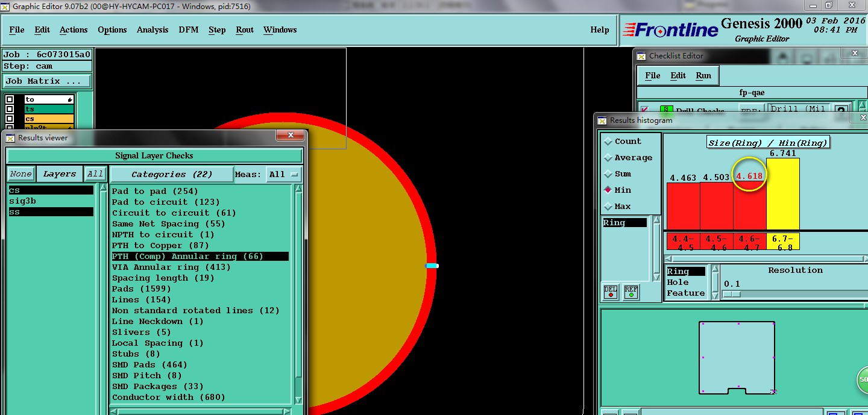Click the left arrow of the categories horizontal scrollbar
Screen dimensions: 868x415
(x=114, y=412)
